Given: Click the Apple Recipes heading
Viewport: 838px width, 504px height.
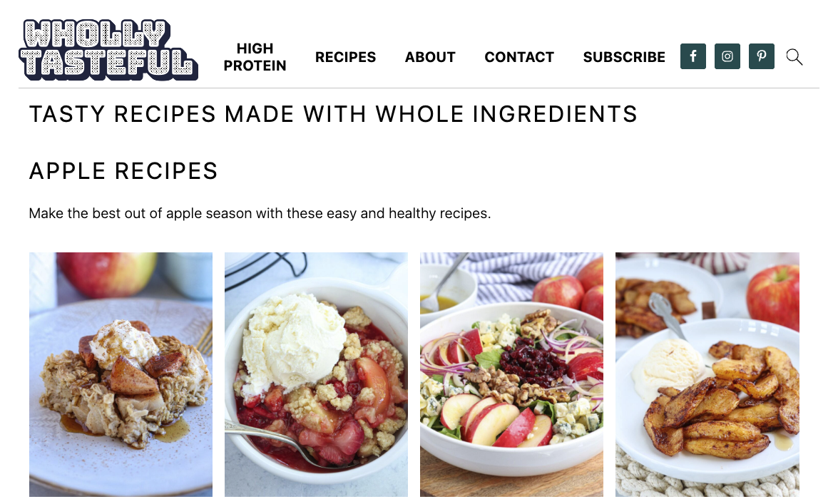Looking at the screenshot, I should [x=123, y=171].
